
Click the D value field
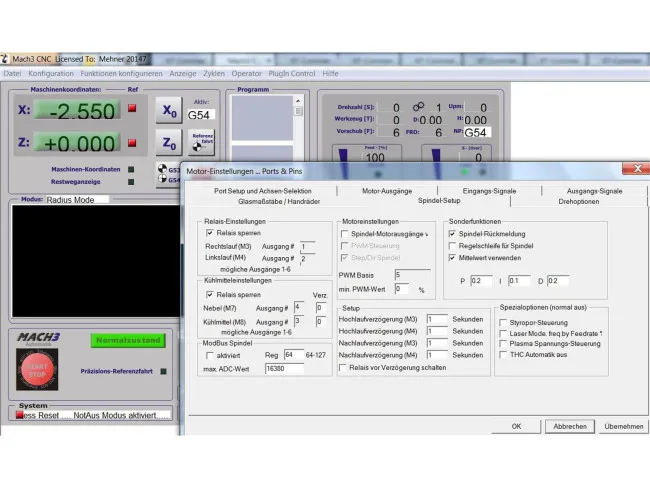click(558, 281)
